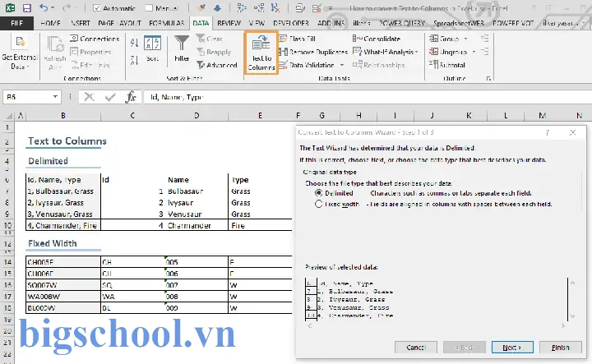Open Outline group dialog launcher
This screenshot has width=592, height=364.
coord(488,78)
